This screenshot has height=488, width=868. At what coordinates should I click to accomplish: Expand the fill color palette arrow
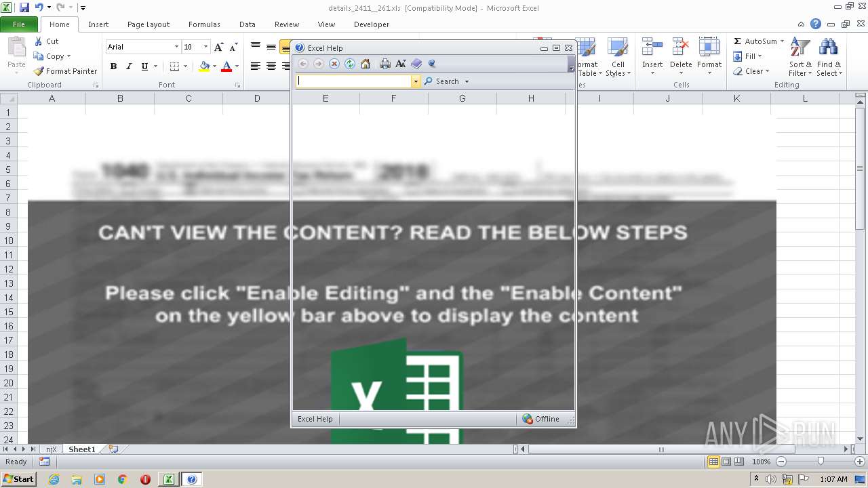click(x=214, y=66)
